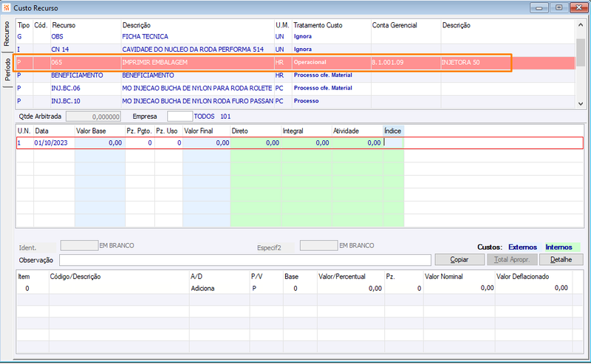Viewport: 591px width, 364px height.
Task: Click the Direto cell in first row
Action: [x=256, y=142]
